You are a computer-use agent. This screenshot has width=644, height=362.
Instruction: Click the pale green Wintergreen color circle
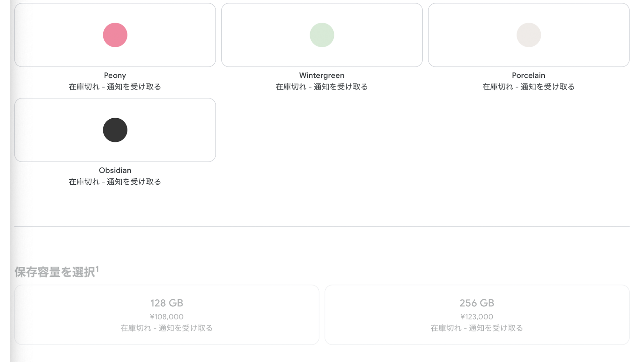(x=322, y=35)
